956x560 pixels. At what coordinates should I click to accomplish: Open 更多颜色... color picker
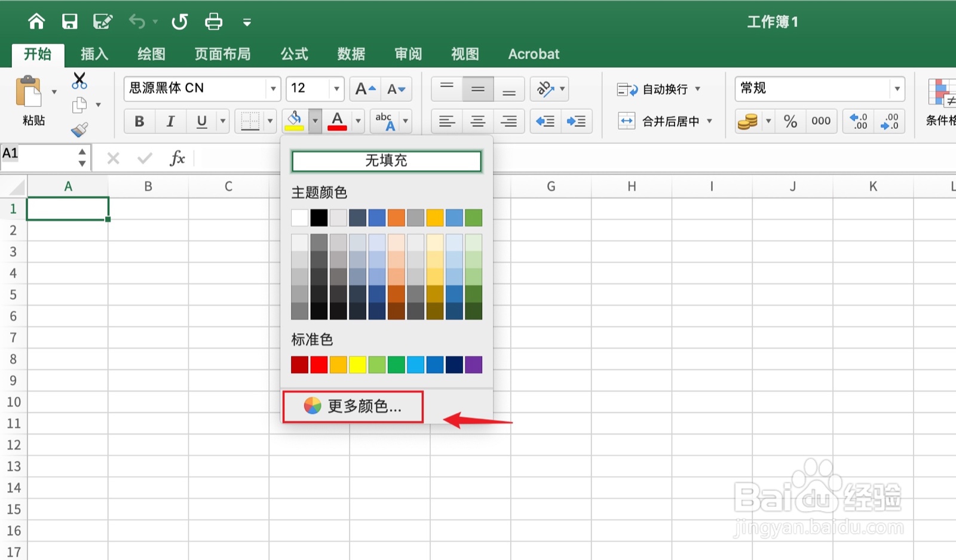353,407
